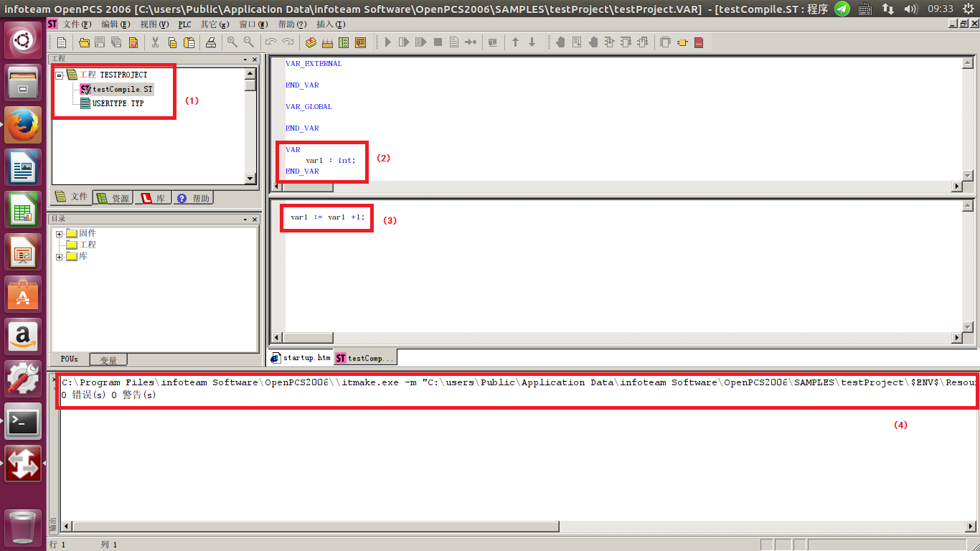Click the down arrow toolbar icon
The height and width of the screenshot is (551, 980).
click(x=532, y=42)
